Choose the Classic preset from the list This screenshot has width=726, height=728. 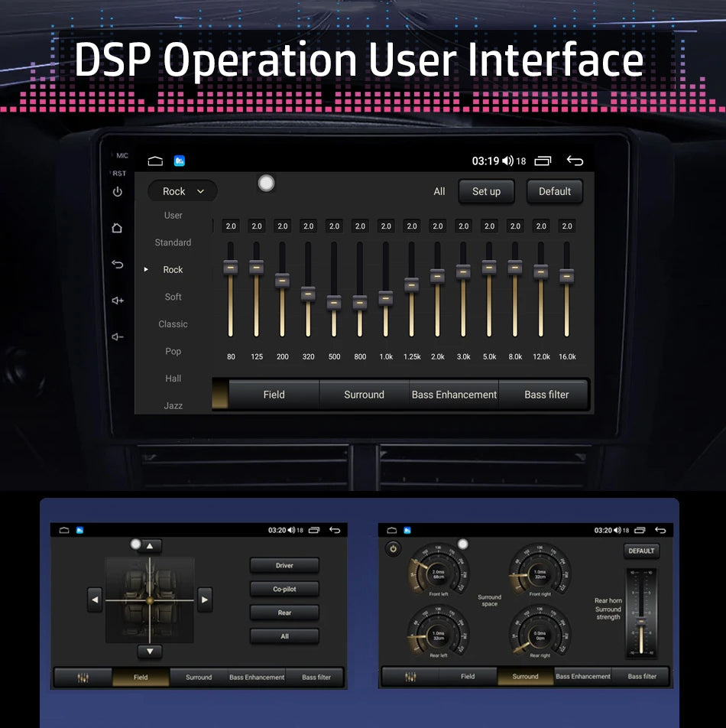point(173,324)
